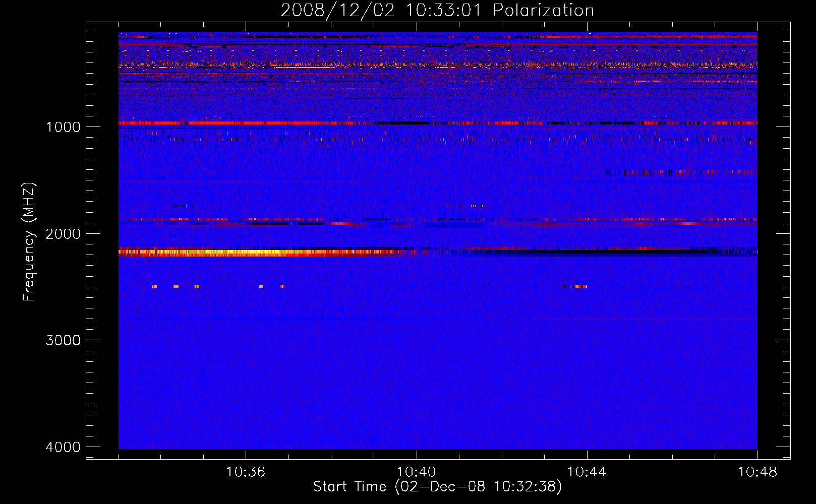Click the 3000 frequency tick label
Image resolution: width=816 pixels, height=504 pixels.
[x=63, y=340]
